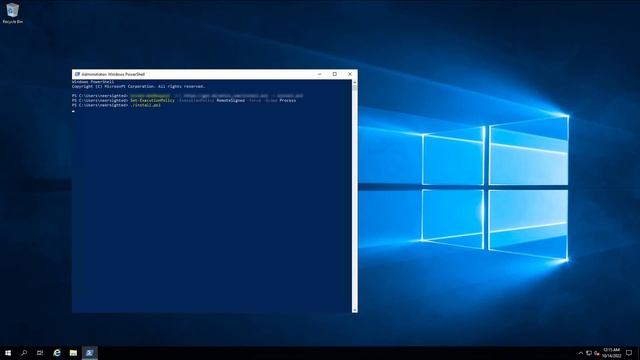
Task: Open the network status tray icon
Action: click(589, 353)
